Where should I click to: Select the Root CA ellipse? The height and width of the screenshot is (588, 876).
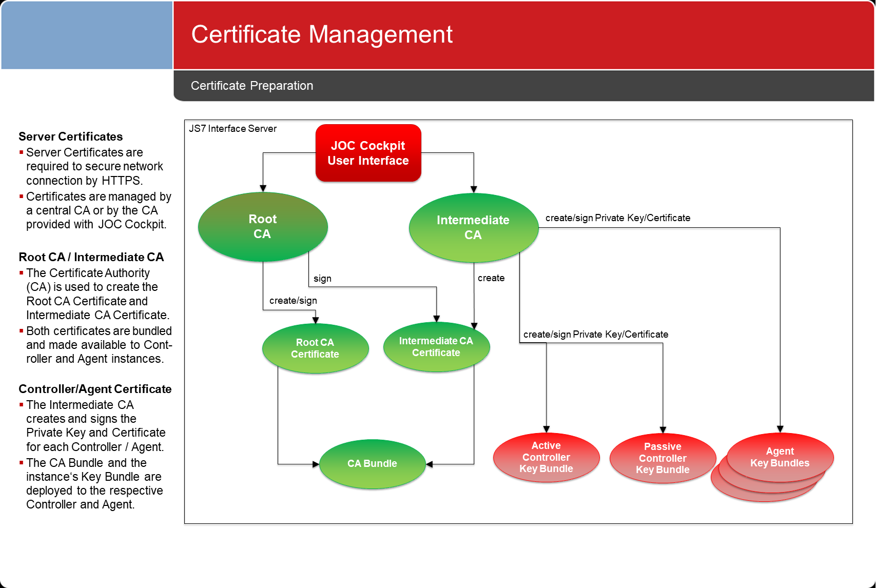pyautogui.click(x=263, y=227)
